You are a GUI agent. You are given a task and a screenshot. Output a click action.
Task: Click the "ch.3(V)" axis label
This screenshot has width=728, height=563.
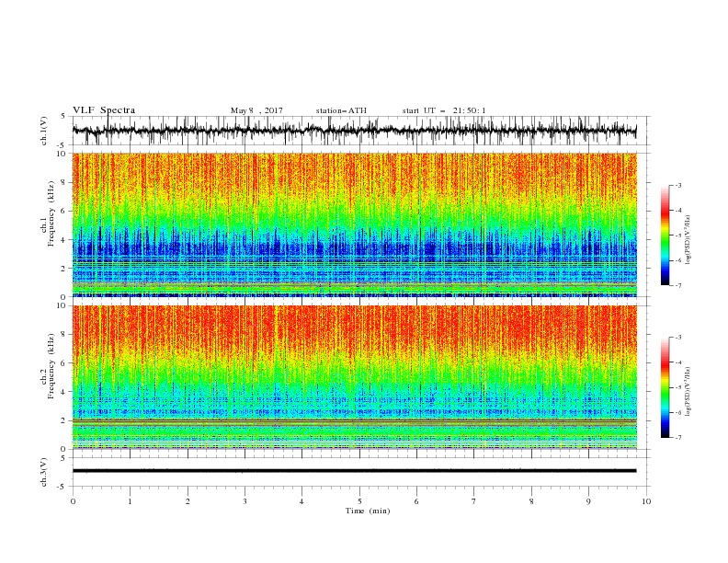coord(44,472)
